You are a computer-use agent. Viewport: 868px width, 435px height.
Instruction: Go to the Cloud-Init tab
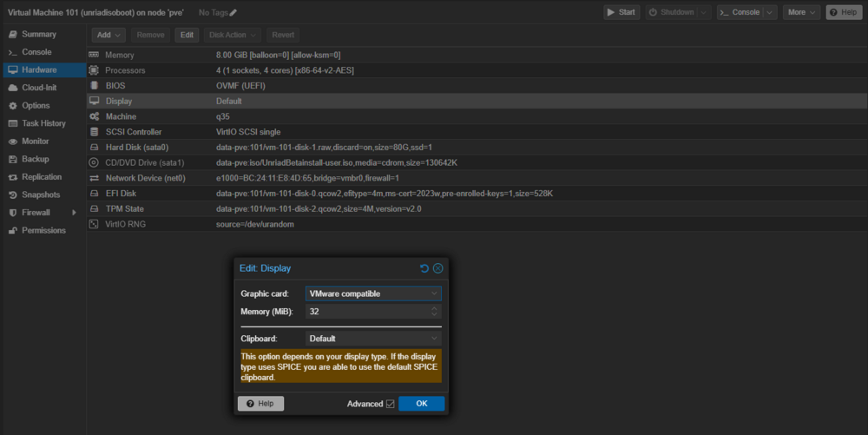click(x=43, y=88)
